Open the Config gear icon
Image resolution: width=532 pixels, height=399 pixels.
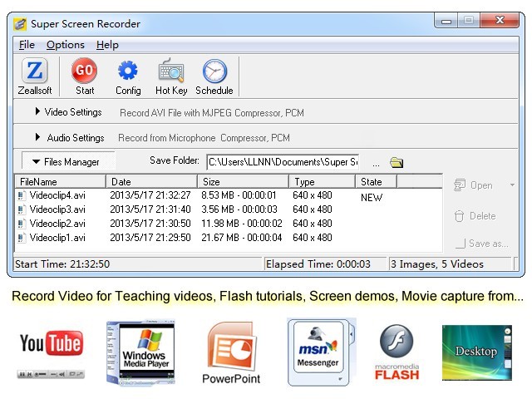(x=127, y=71)
